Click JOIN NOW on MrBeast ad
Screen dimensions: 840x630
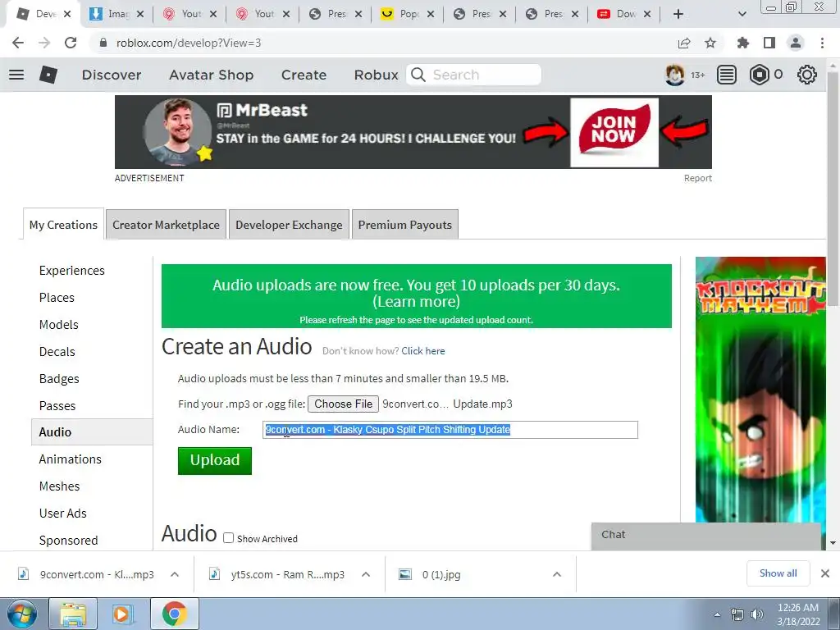614,132
